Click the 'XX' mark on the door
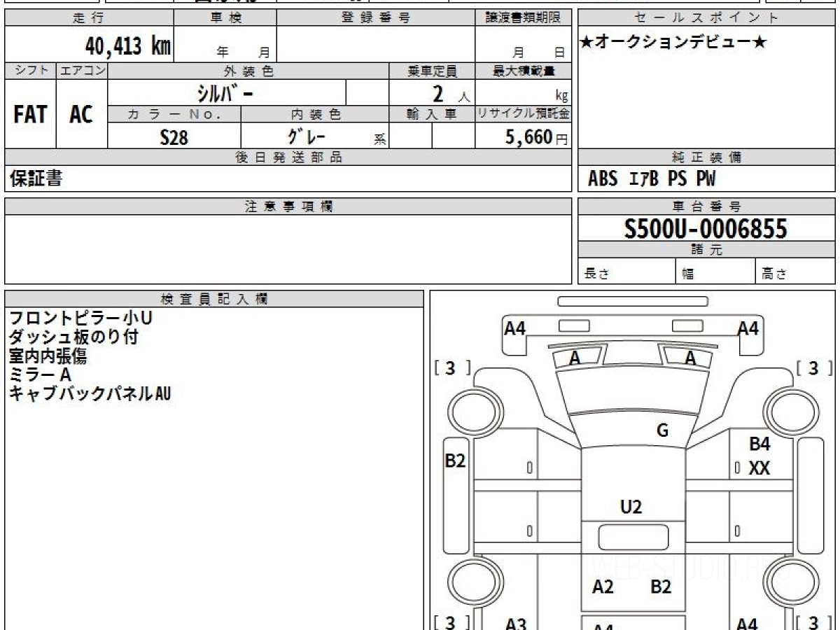 759,468
